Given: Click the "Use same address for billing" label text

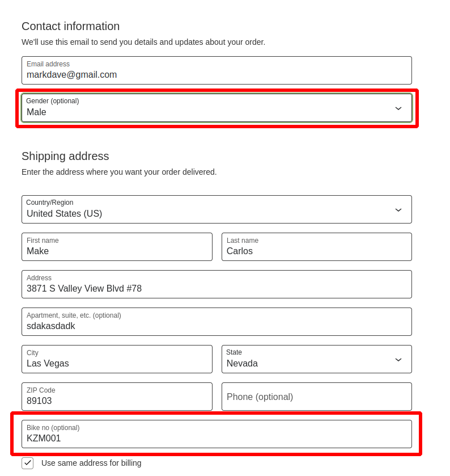Looking at the screenshot, I should click(x=91, y=463).
